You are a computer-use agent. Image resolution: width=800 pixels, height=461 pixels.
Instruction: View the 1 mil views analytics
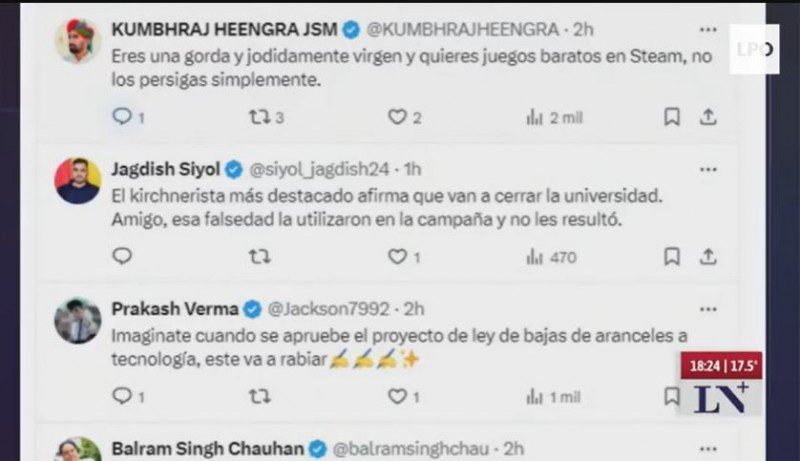coord(553,397)
